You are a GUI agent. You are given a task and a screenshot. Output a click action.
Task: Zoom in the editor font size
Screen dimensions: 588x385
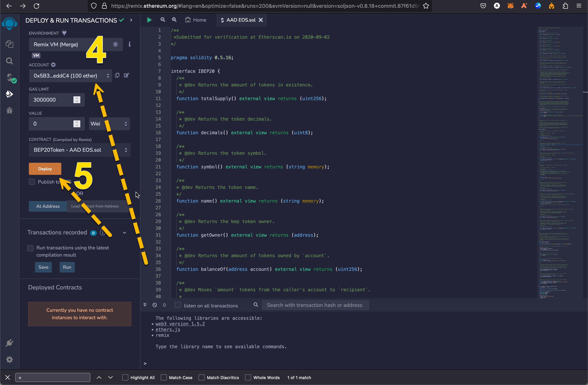(174, 20)
